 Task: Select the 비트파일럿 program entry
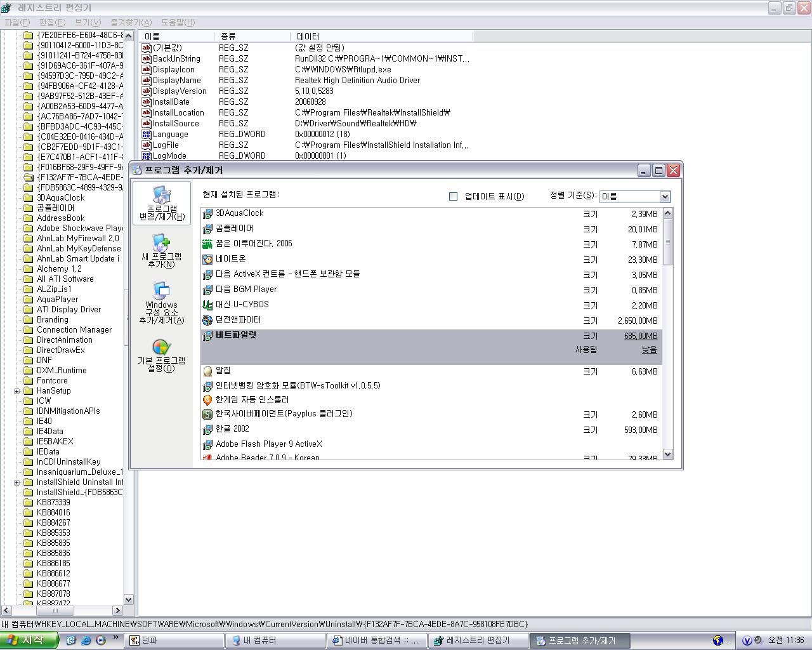(431, 347)
